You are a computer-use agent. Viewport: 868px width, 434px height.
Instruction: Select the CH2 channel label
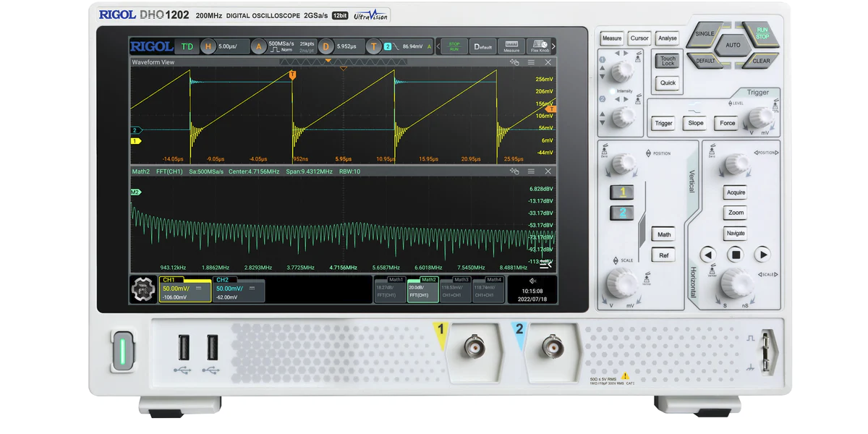(x=222, y=280)
